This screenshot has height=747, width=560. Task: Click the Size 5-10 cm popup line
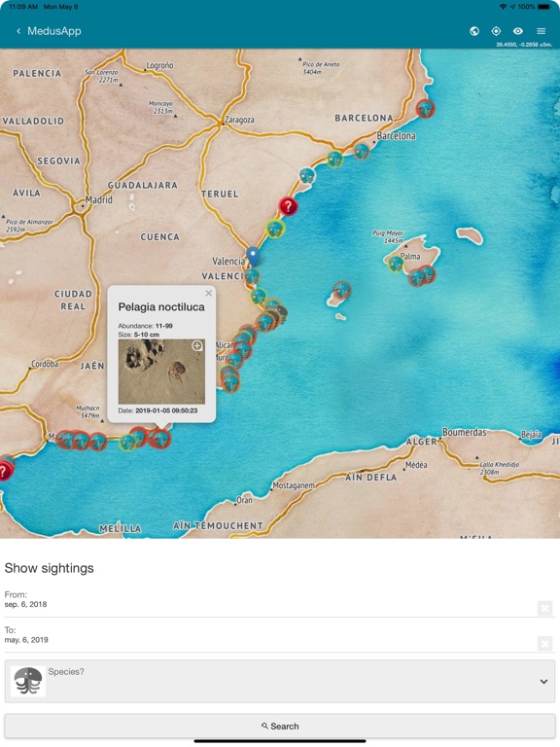[139, 335]
